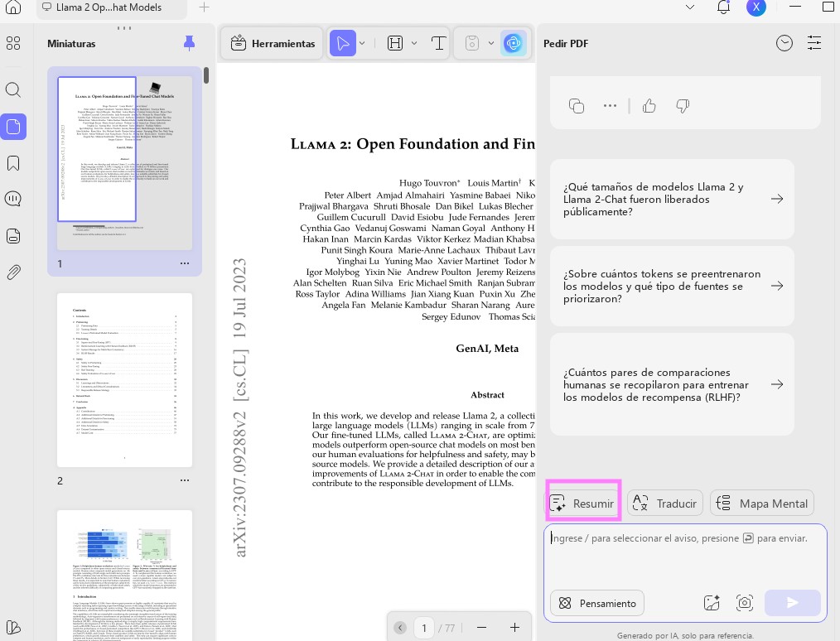Click the Mapa Mental button
Image resolution: width=840 pixels, height=641 pixels.
click(x=762, y=504)
